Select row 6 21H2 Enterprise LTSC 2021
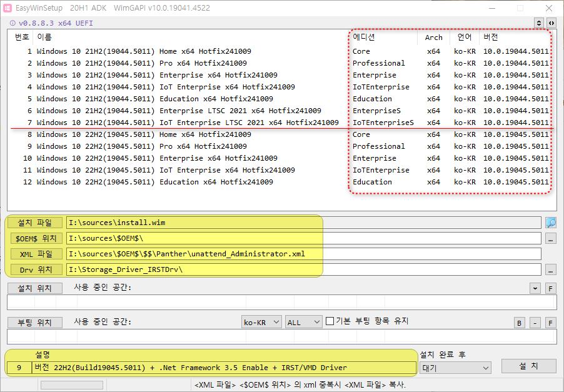The height and width of the screenshot is (392, 564). [x=281, y=111]
